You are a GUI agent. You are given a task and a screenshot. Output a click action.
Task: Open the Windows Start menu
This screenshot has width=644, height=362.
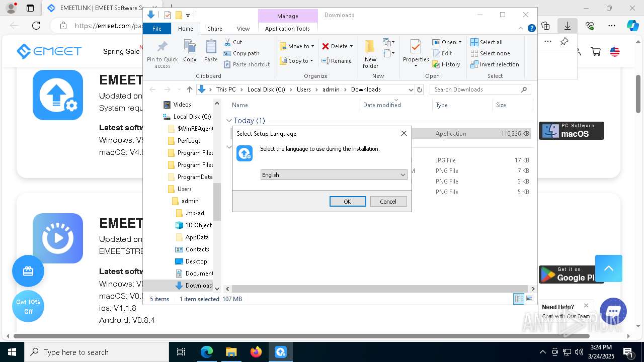click(x=12, y=352)
